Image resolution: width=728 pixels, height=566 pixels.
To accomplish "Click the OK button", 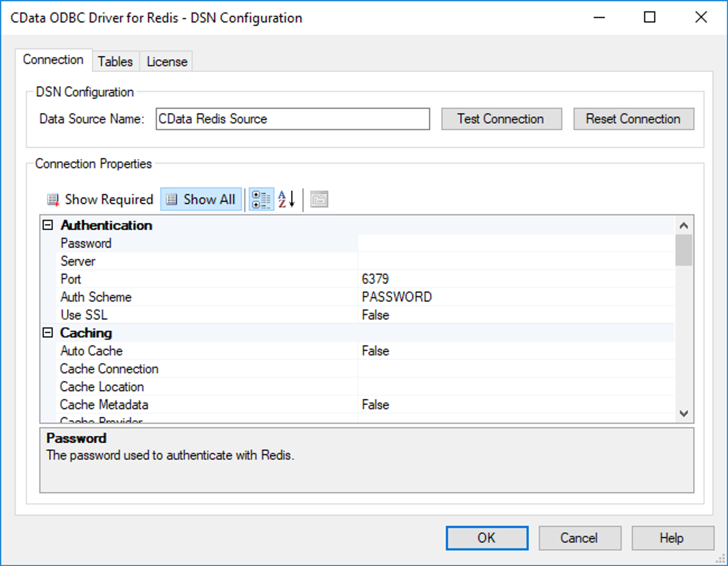I will point(487,538).
